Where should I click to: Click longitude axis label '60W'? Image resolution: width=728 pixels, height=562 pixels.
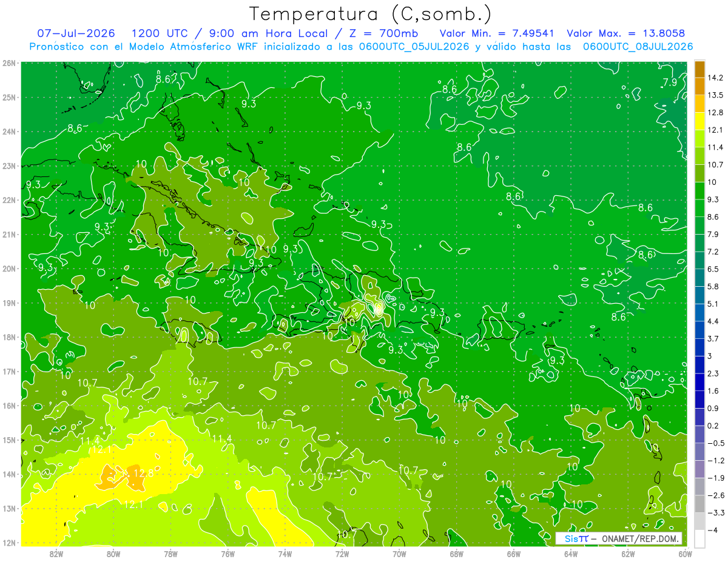(x=686, y=553)
